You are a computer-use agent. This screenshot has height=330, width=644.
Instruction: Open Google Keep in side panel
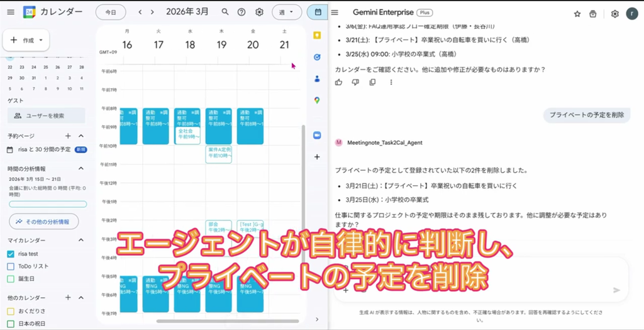pos(317,36)
